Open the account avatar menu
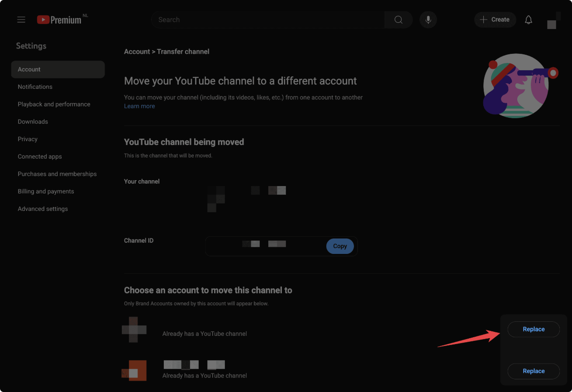This screenshot has width=572, height=392. pos(553,21)
